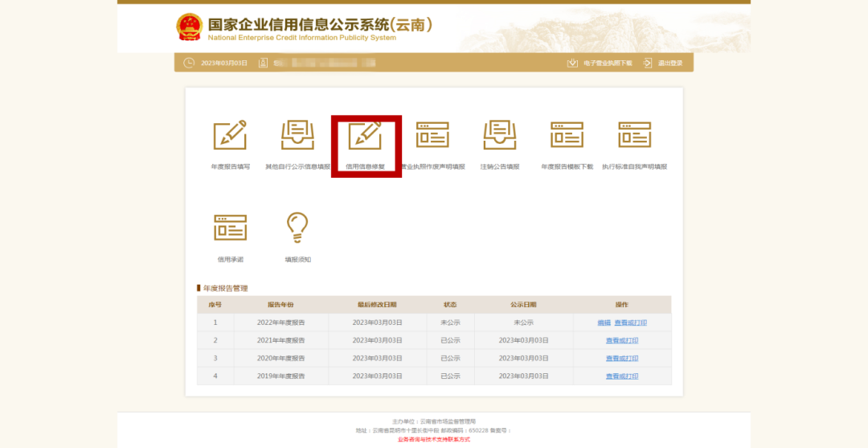Open 填报须知 lightbulb icon

tap(298, 228)
